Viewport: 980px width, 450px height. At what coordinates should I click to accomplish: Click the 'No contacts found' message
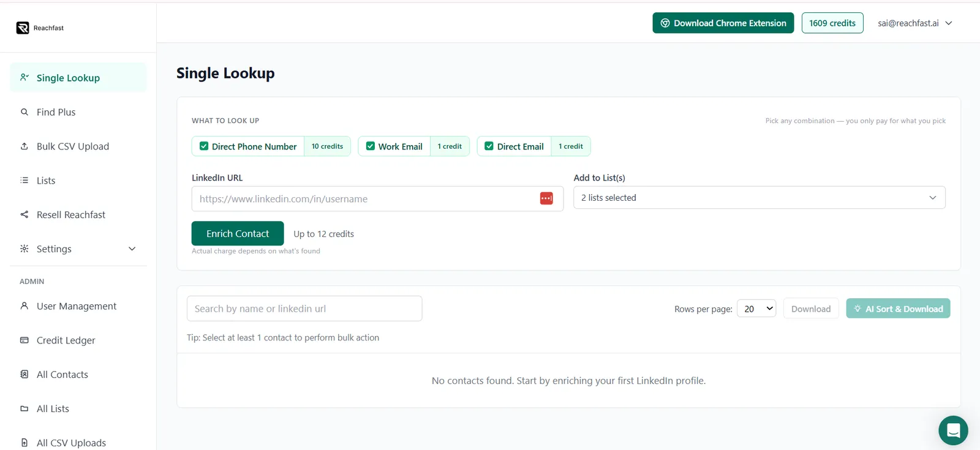pos(568,381)
